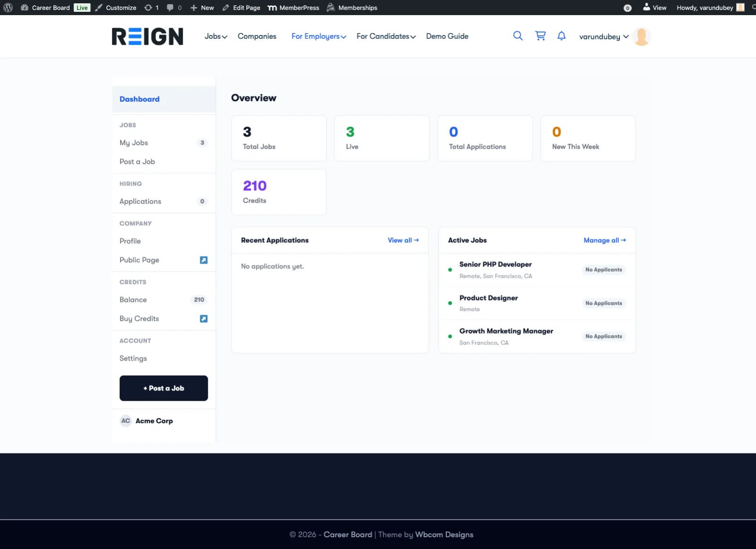Expand the For Employers dropdown
The width and height of the screenshot is (756, 549).
319,36
